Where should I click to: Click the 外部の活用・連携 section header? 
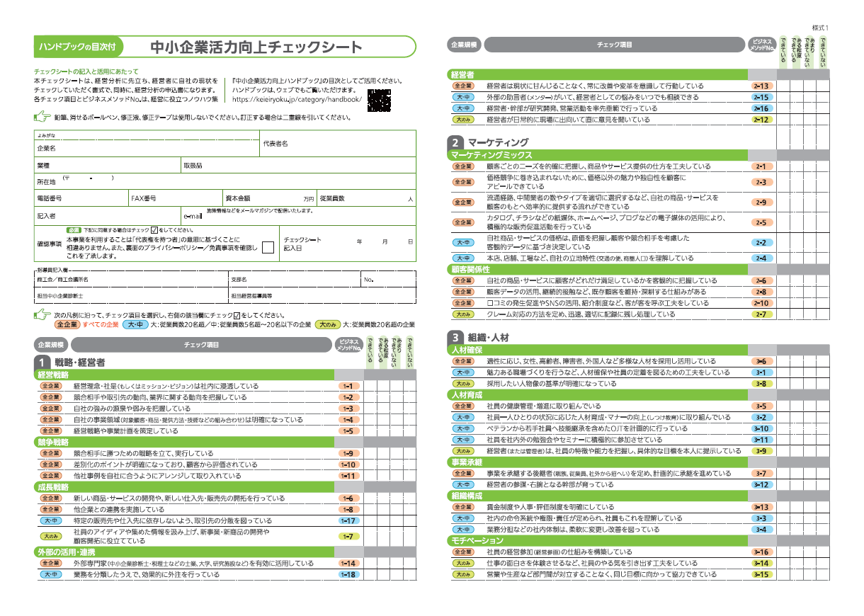184,552
